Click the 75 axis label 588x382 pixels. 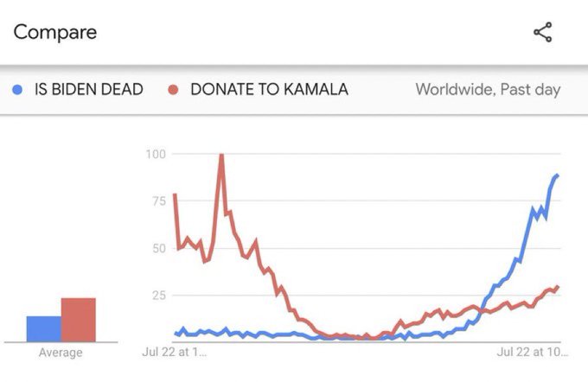(158, 201)
